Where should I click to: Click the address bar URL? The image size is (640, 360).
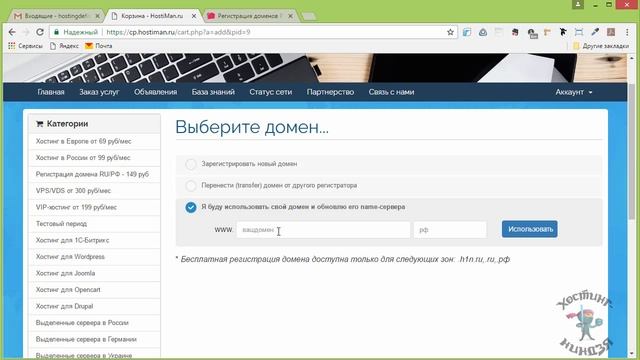pos(178,32)
